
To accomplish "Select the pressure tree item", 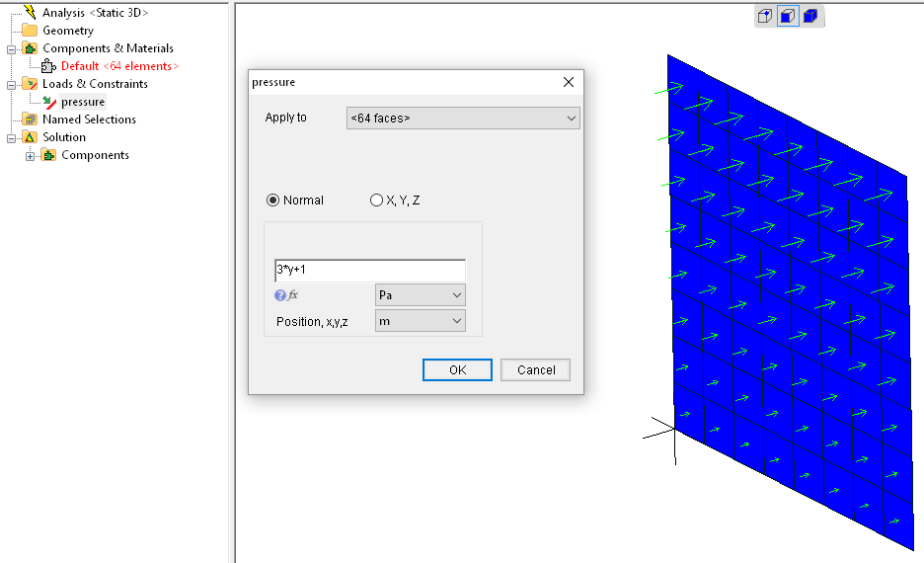I will coord(83,102).
